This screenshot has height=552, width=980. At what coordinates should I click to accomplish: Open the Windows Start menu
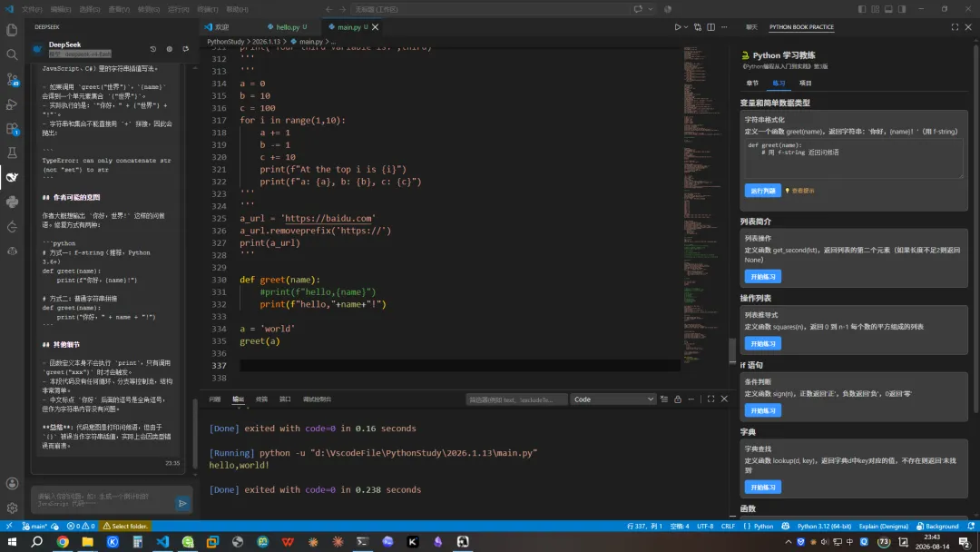12,541
